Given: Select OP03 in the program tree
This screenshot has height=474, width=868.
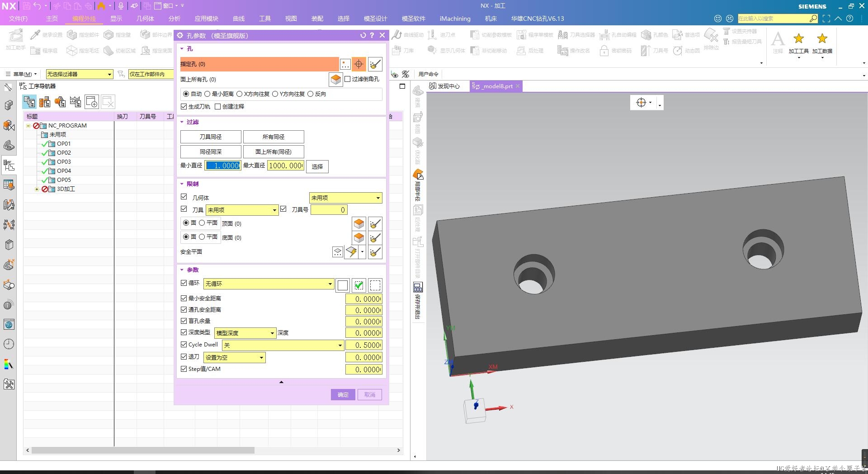Looking at the screenshot, I should click(x=64, y=162).
